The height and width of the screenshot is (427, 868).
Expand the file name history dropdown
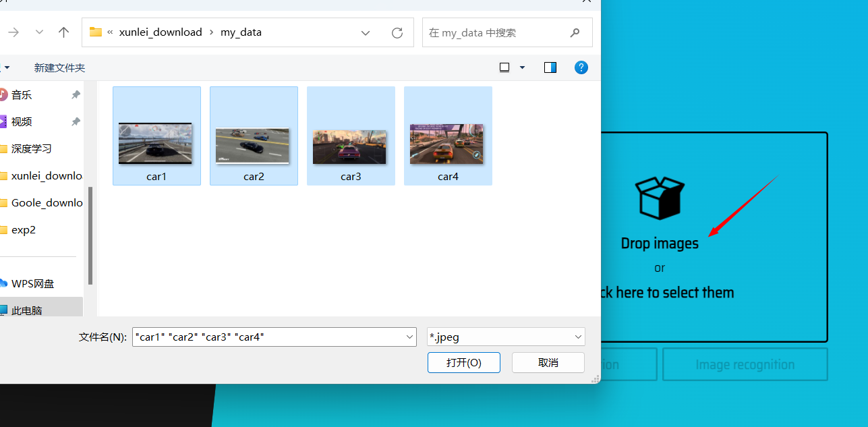click(410, 337)
